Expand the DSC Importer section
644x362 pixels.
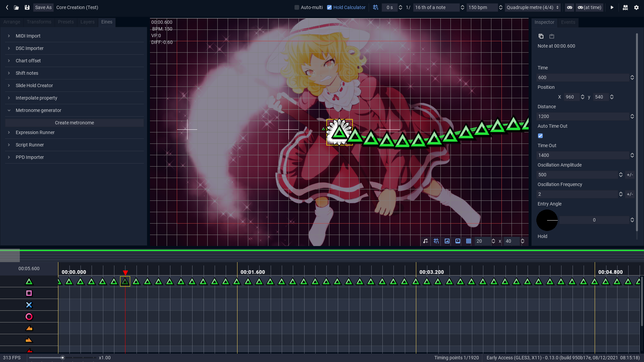tap(74, 48)
